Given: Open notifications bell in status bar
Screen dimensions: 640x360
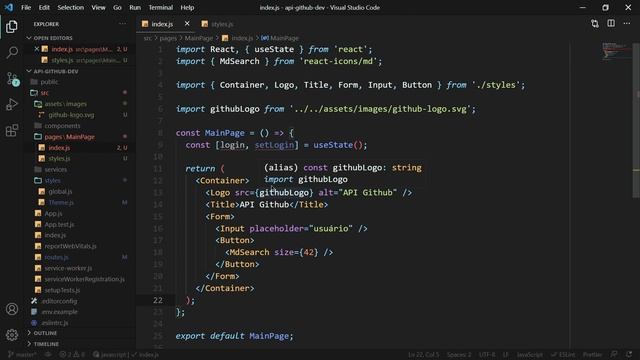Looking at the screenshot, I should tap(629, 354).
